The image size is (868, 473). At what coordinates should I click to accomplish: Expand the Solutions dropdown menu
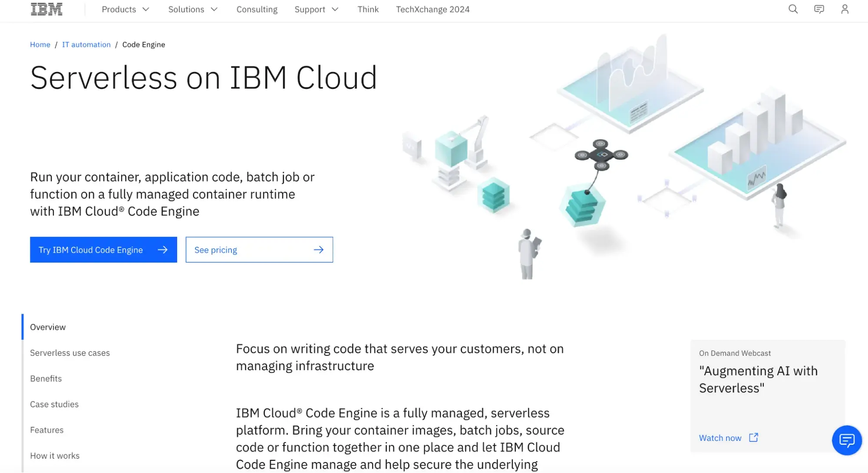point(192,9)
